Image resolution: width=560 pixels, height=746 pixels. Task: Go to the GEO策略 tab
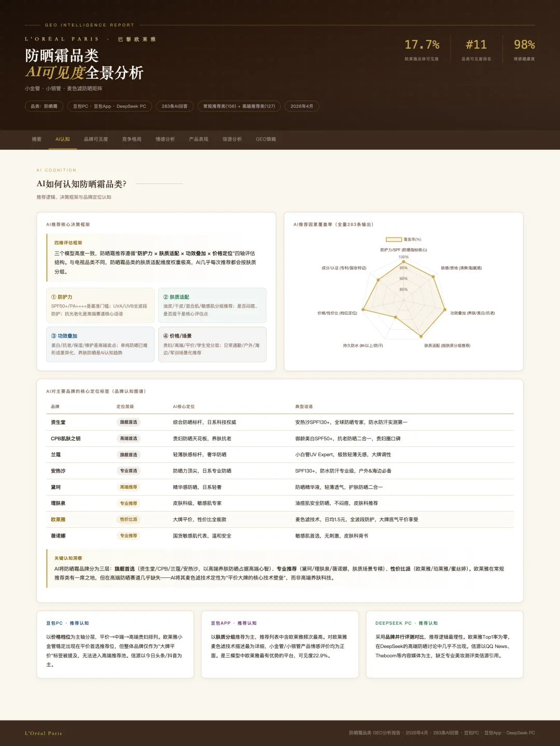(266, 139)
